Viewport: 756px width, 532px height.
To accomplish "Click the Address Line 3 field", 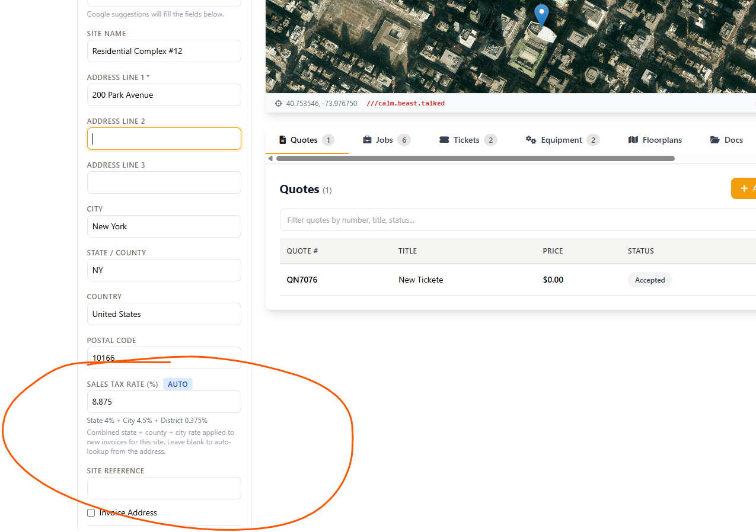I will pyautogui.click(x=164, y=182).
